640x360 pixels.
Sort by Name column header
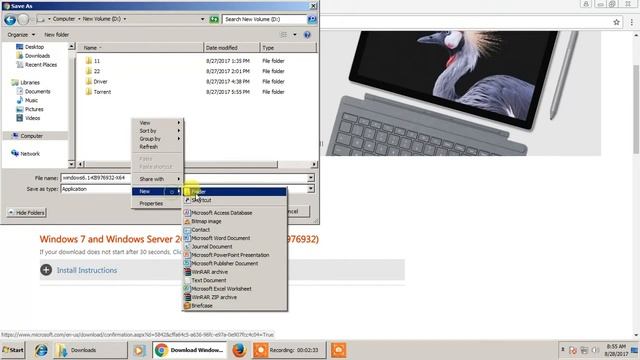click(x=140, y=48)
